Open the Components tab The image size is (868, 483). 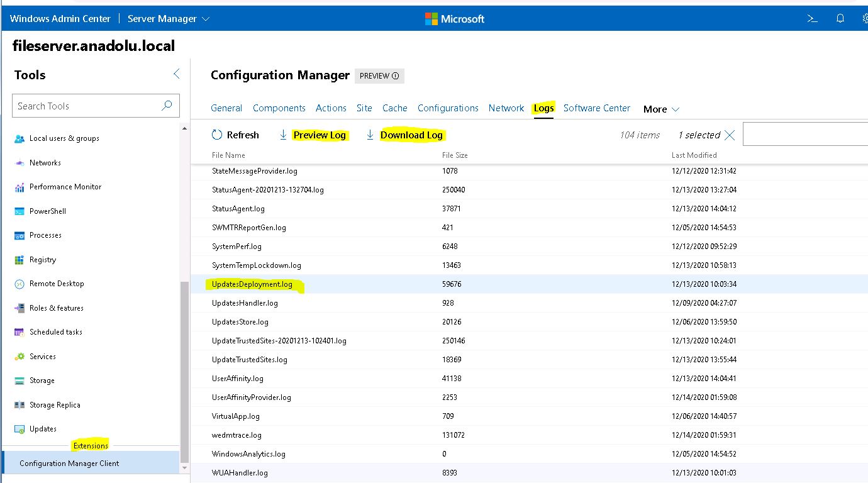click(279, 108)
